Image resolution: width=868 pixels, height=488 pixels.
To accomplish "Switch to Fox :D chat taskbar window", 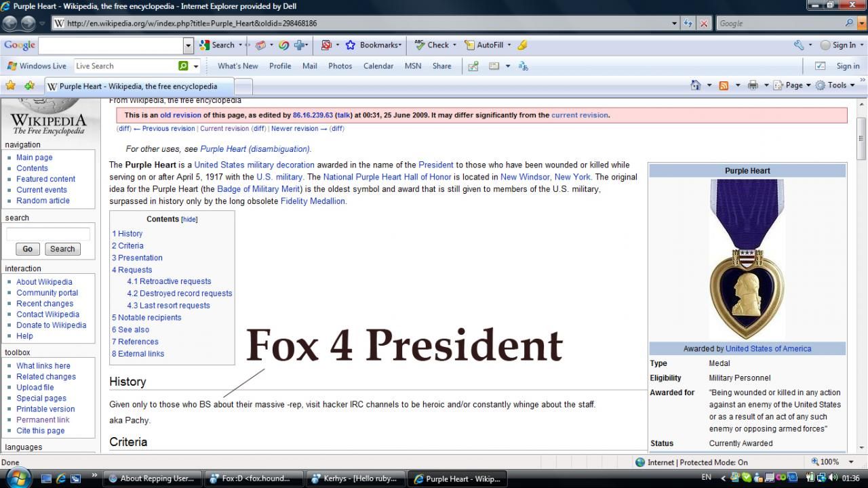I will (x=253, y=479).
